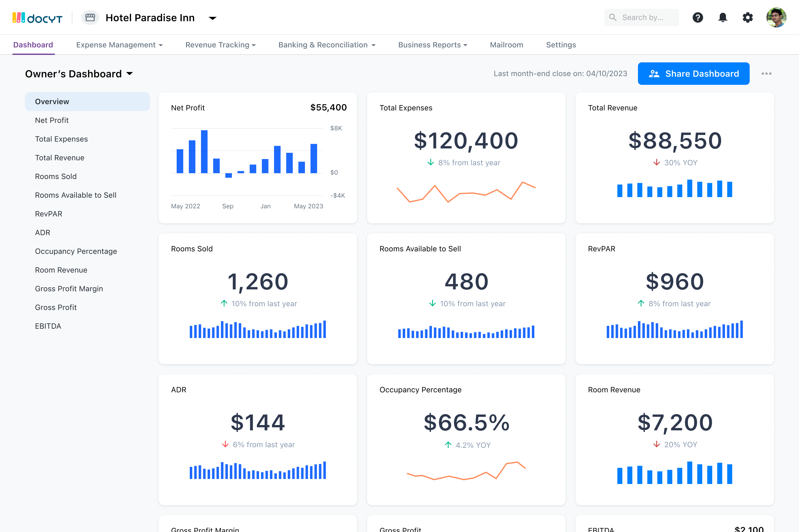Image resolution: width=799 pixels, height=532 pixels.
Task: Open the EBITDA sidebar section
Action: [48, 326]
